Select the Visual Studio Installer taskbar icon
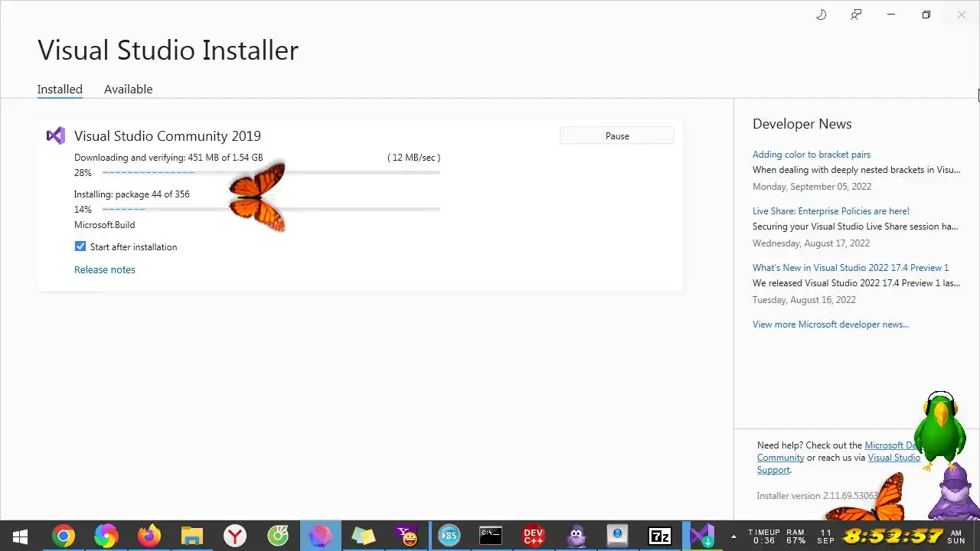 pos(702,536)
